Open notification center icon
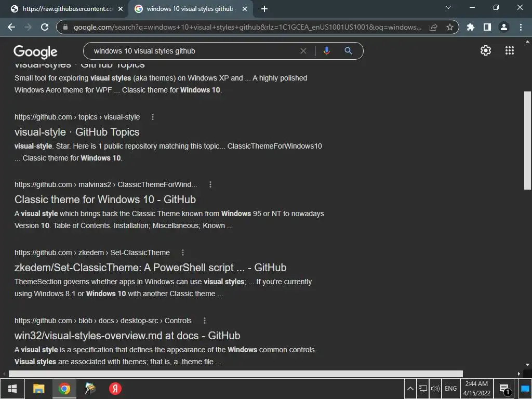The height and width of the screenshot is (399, 532). (504, 389)
